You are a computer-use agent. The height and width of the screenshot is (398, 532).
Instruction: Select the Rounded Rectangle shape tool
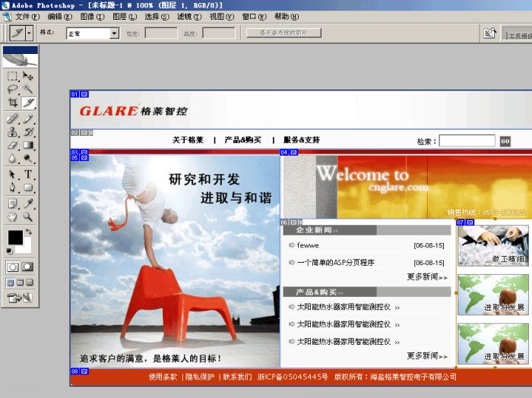[x=28, y=188]
